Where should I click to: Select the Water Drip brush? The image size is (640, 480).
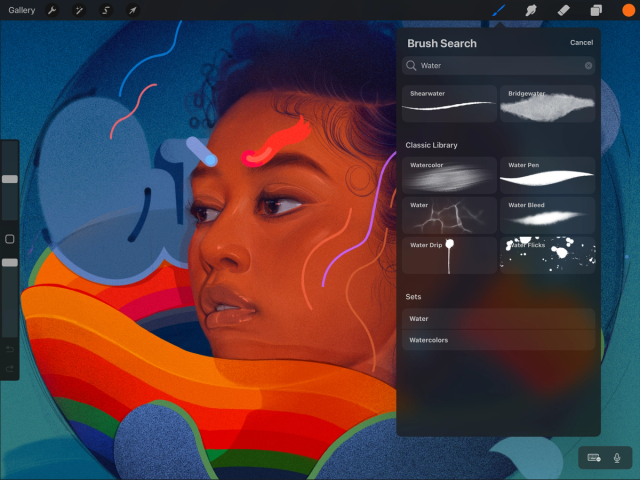point(449,255)
